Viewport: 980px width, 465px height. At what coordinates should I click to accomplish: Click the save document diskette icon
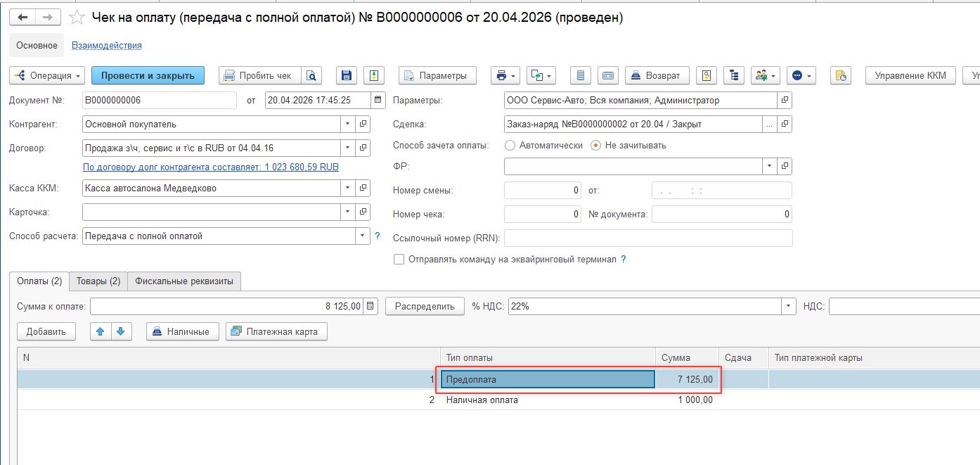point(345,75)
